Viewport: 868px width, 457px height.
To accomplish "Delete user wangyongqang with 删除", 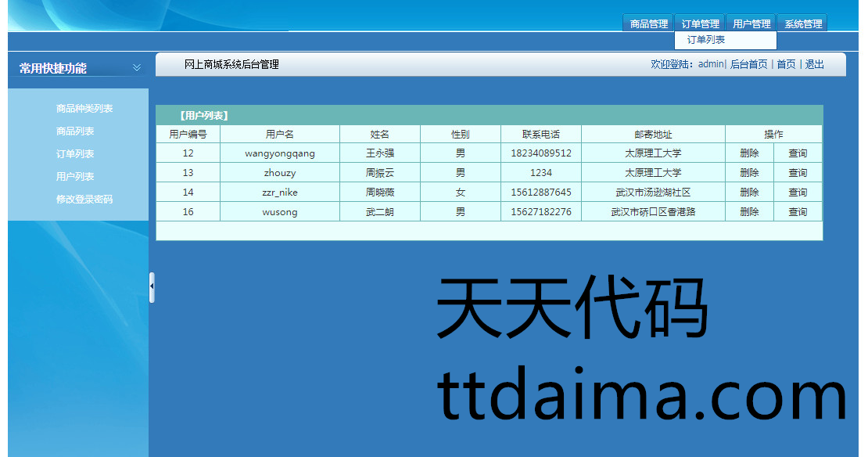I will pyautogui.click(x=749, y=153).
